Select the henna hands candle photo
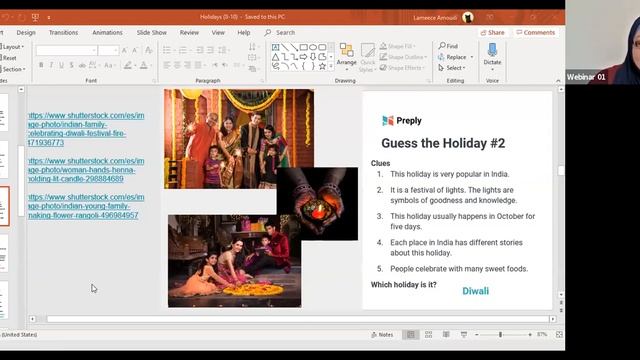The image size is (640, 360). point(317,204)
